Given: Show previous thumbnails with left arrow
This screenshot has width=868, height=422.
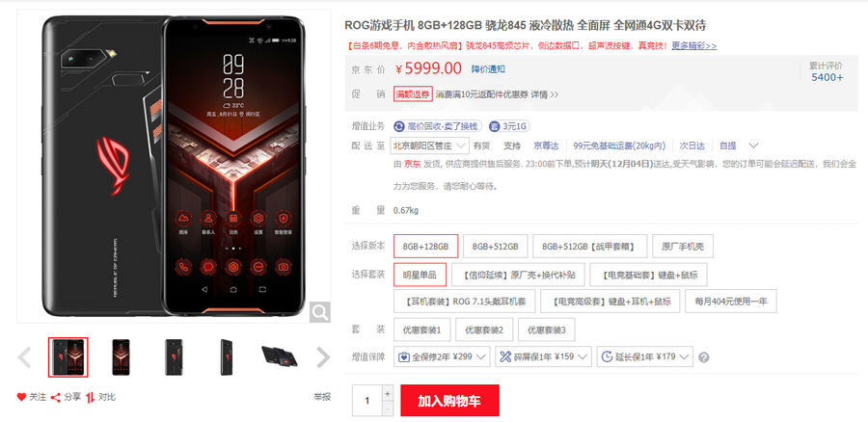Looking at the screenshot, I should [24, 357].
